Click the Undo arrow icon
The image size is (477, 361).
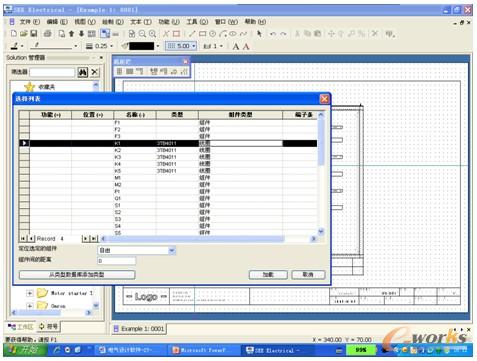click(x=273, y=34)
